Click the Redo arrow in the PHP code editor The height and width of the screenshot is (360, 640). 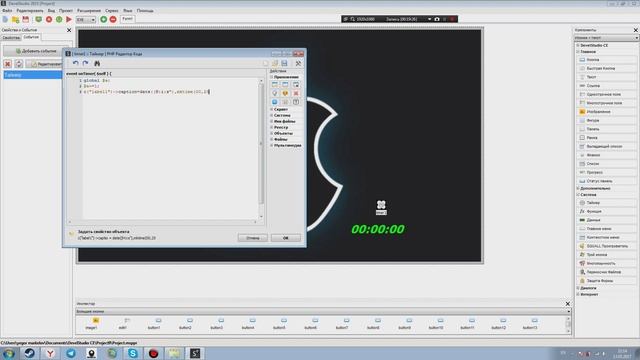point(85,63)
